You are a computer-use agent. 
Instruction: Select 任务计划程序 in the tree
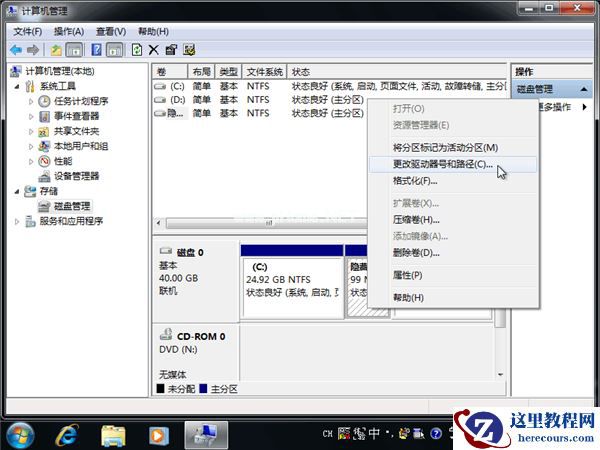[81, 101]
